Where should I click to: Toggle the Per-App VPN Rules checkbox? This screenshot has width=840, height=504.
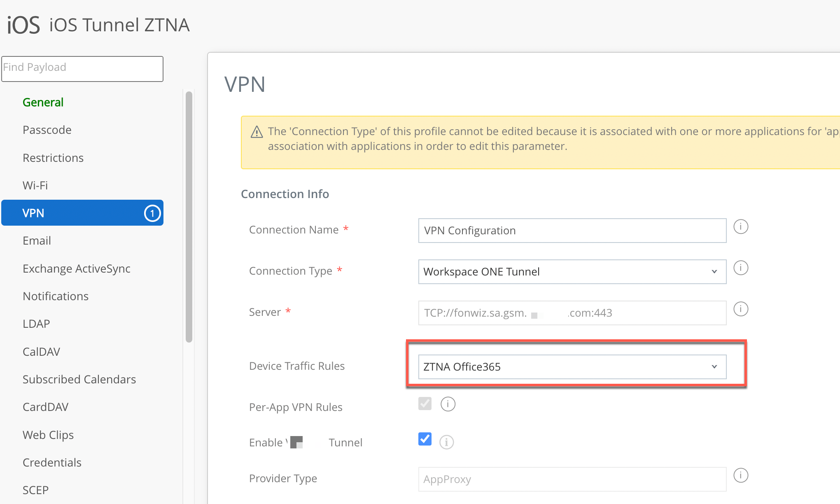coord(425,404)
